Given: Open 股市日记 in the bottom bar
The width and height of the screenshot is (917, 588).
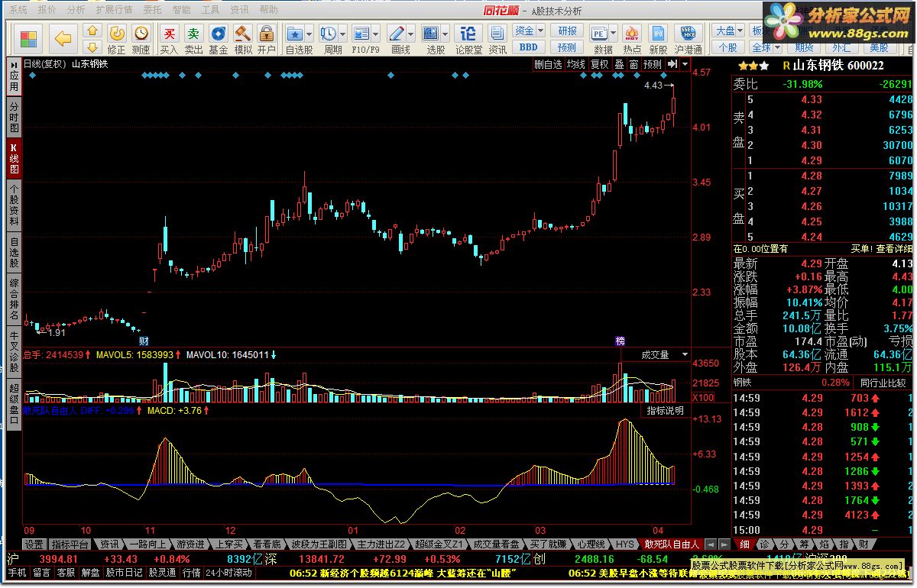Looking at the screenshot, I should click(124, 572).
